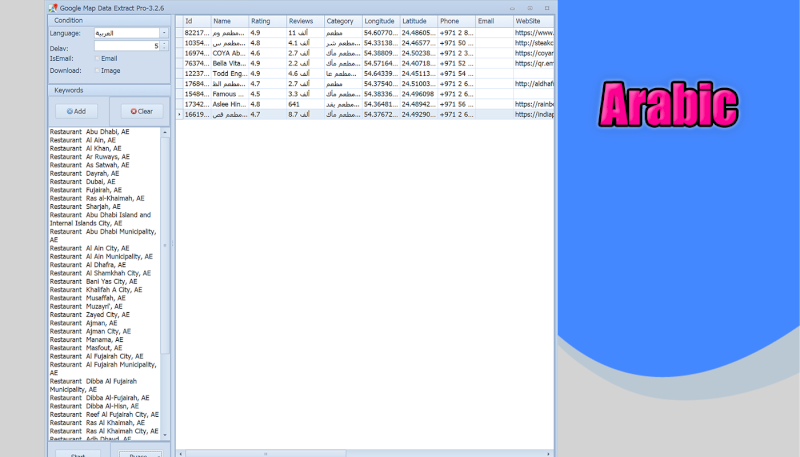Select the COYA Ab... result row
The image size is (800, 457).
pos(229,53)
